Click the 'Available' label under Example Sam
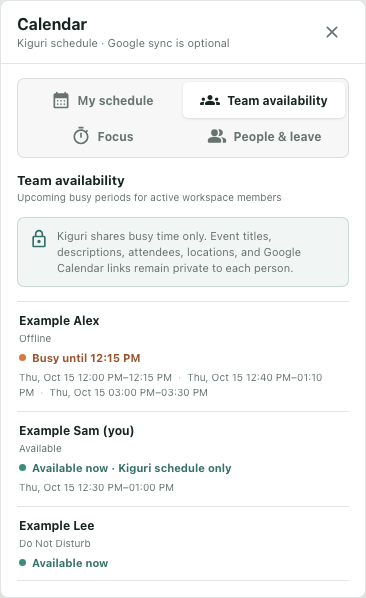The height and width of the screenshot is (598, 366). (x=40, y=448)
